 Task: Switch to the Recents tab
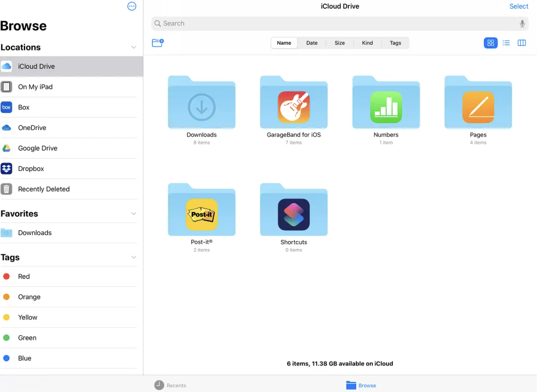[x=170, y=385]
